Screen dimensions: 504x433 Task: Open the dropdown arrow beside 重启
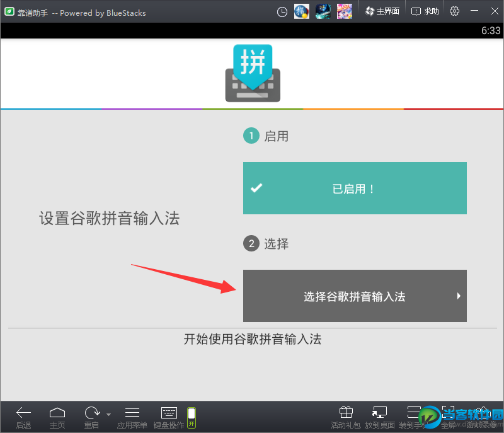click(x=108, y=414)
